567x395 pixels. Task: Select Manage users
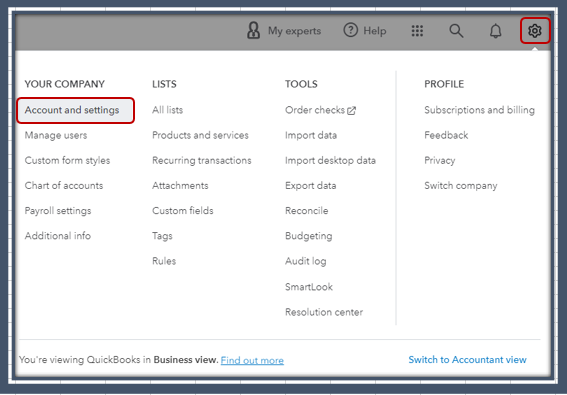[56, 135]
